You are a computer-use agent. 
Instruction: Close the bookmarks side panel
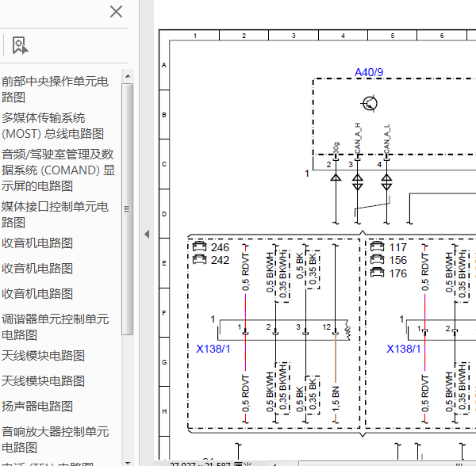pos(116,12)
